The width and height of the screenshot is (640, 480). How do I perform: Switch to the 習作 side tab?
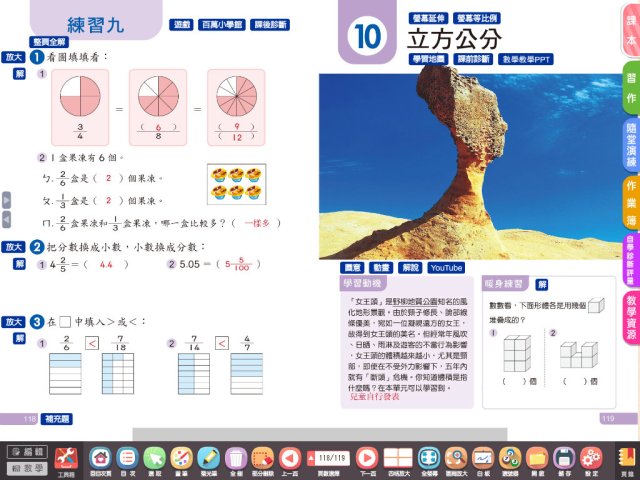(630, 88)
